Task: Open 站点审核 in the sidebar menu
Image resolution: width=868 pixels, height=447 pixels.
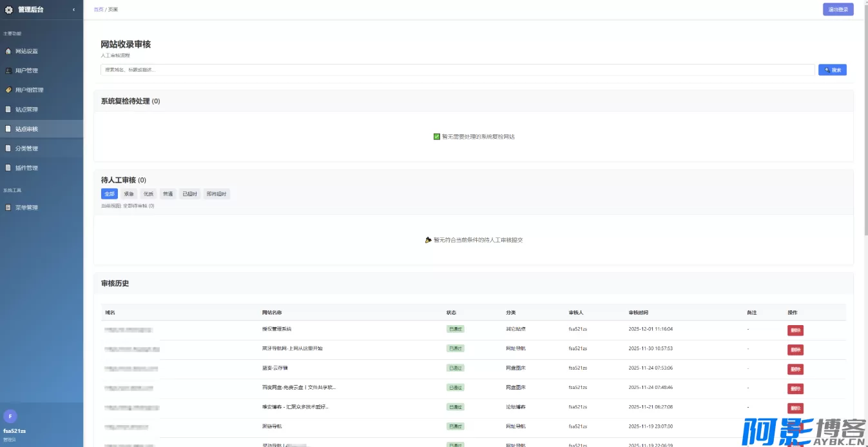Action: point(27,129)
